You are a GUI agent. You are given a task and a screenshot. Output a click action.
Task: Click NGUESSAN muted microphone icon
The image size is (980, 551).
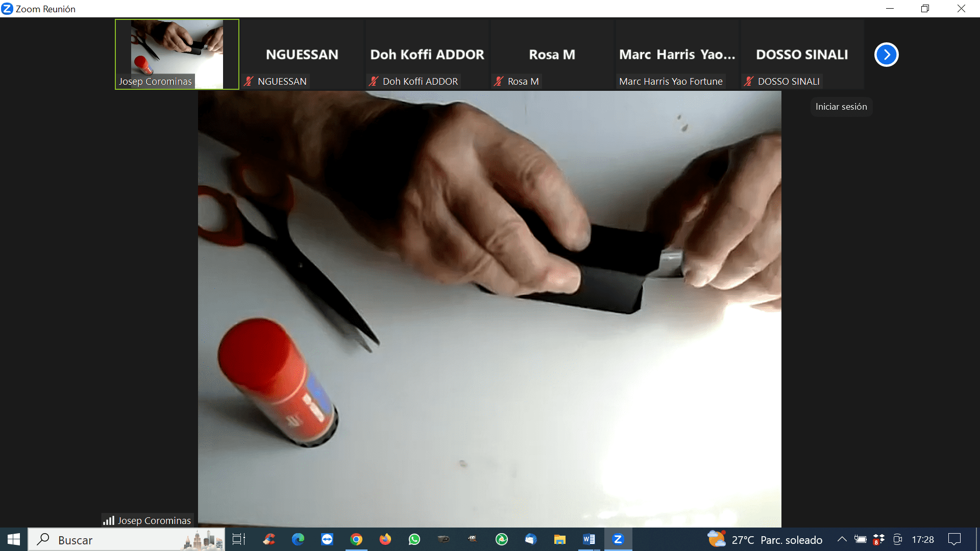[x=249, y=81]
